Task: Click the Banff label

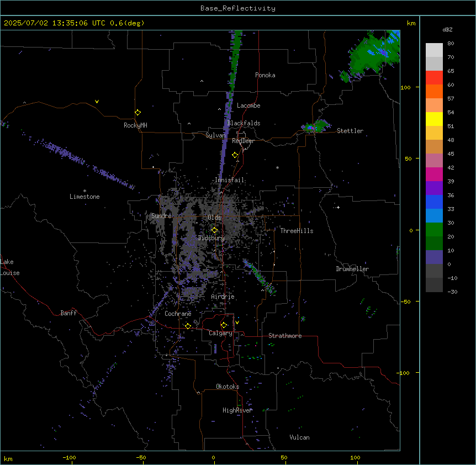Action: coord(68,313)
